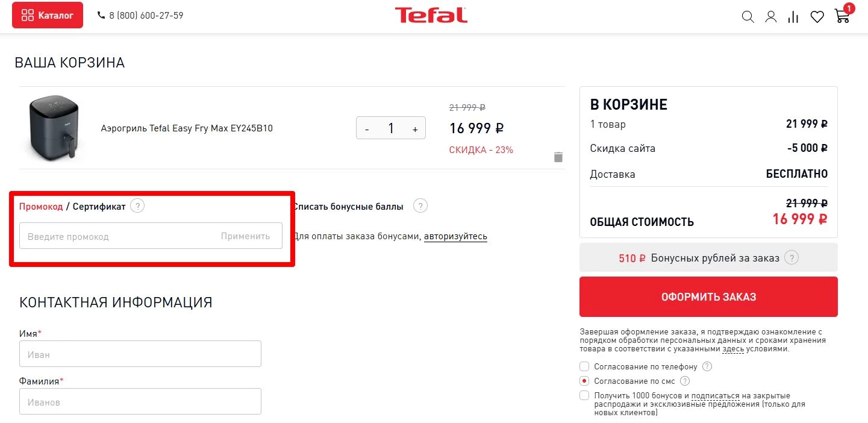868x423 pixels.
Task: Show help tooltip for bonus rubles
Action: [x=792, y=257]
